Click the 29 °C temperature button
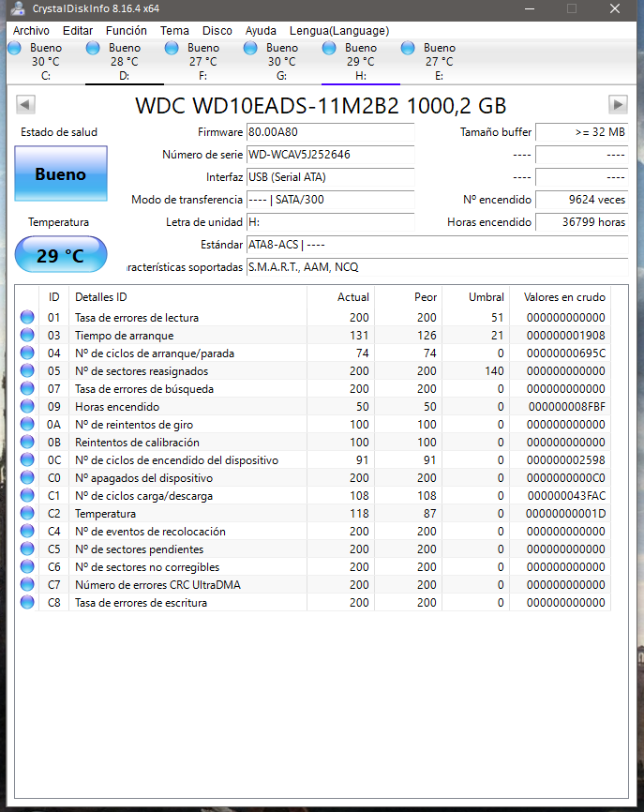The height and width of the screenshot is (812, 644). pos(61,254)
